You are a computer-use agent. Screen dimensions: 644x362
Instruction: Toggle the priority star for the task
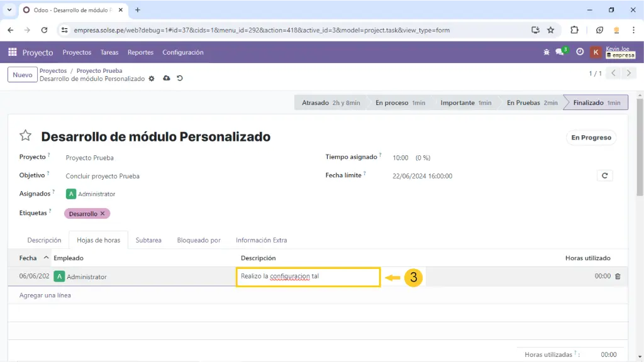(x=25, y=136)
